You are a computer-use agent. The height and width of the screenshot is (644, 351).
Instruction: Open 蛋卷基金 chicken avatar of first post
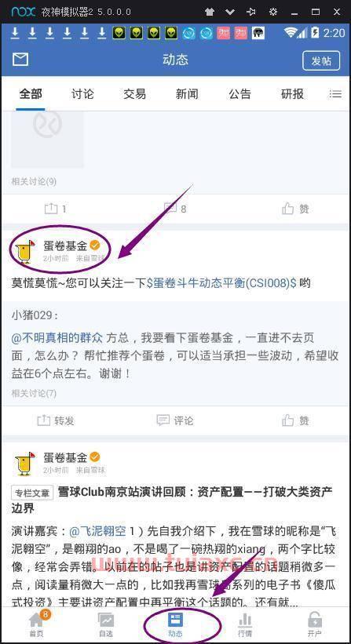24,251
